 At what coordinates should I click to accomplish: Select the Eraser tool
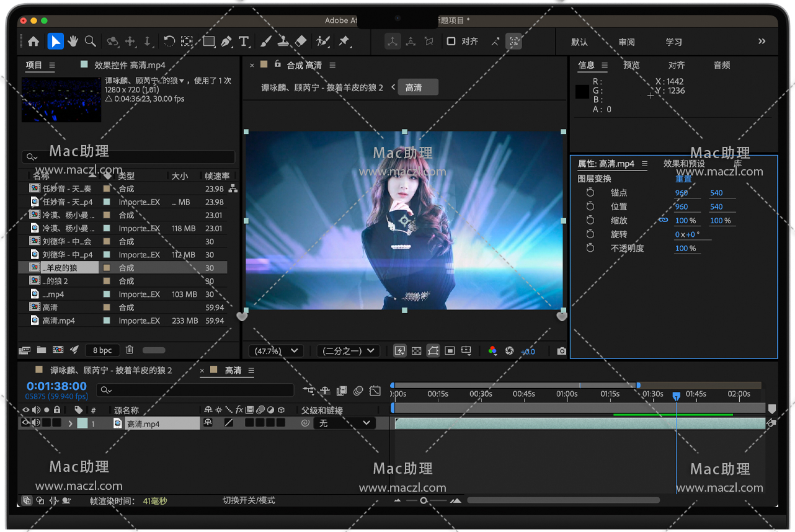click(x=301, y=42)
